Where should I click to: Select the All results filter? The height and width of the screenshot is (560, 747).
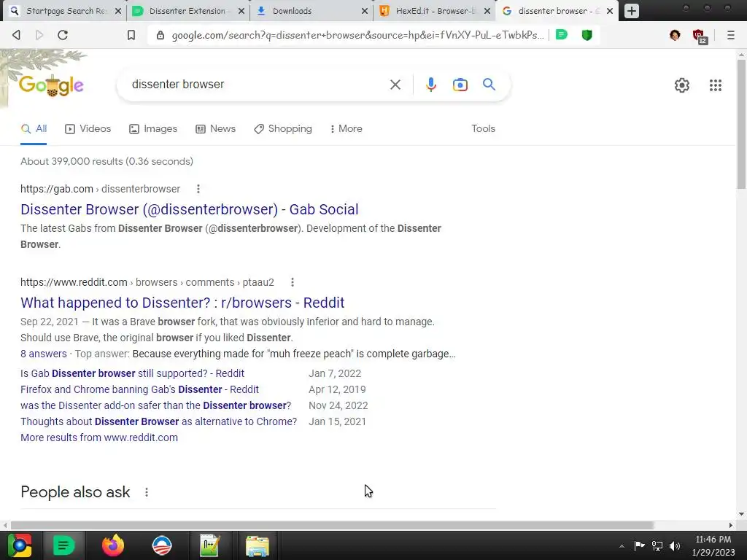coord(34,128)
